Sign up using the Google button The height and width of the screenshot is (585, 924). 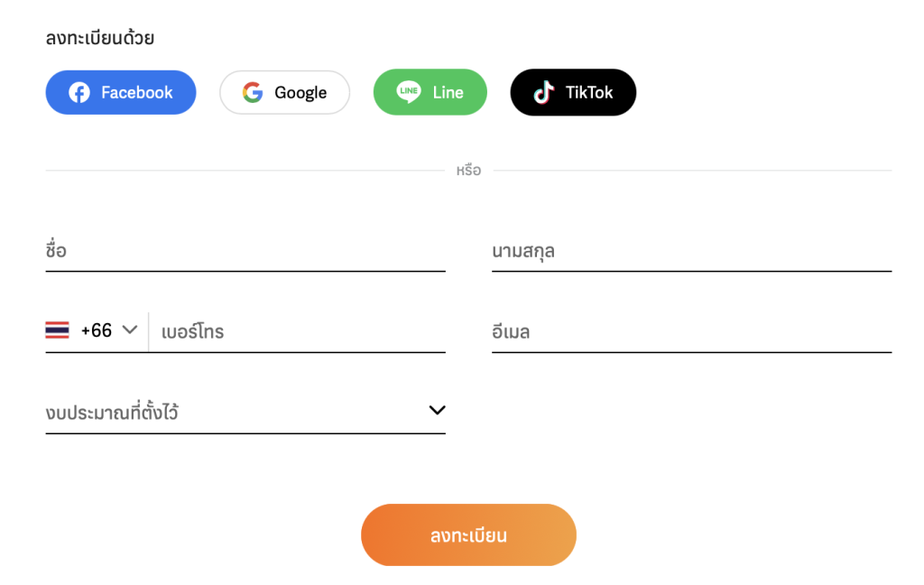tap(284, 93)
